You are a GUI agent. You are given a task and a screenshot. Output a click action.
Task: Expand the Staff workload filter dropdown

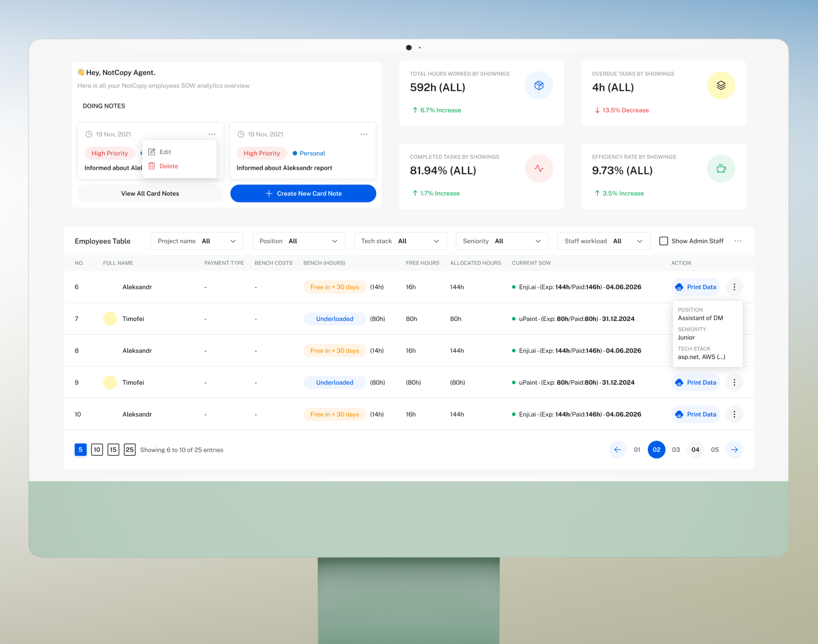[x=604, y=241]
